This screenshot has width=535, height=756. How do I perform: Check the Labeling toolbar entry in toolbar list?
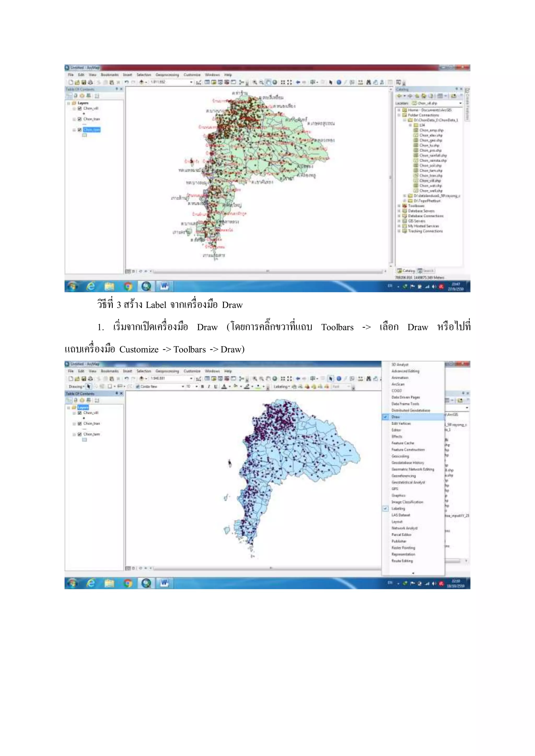pyautogui.click(x=398, y=508)
